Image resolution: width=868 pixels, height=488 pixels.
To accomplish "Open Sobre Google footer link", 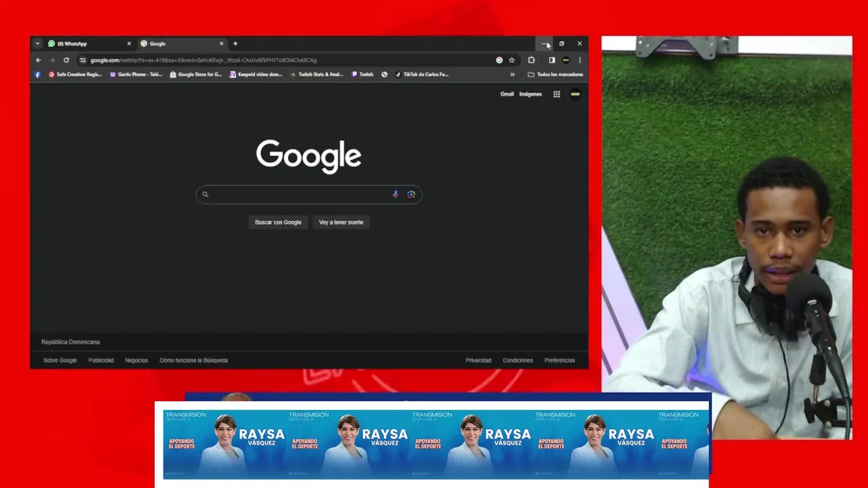I will point(60,361).
